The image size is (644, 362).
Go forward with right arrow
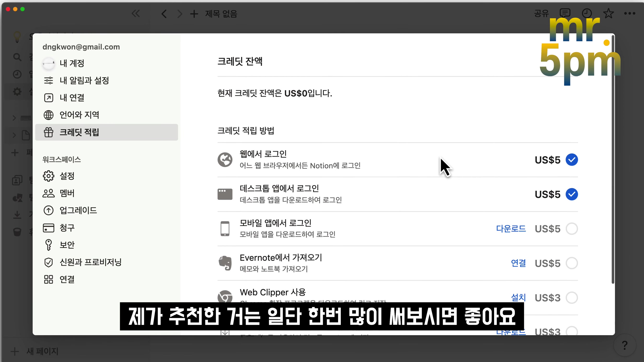pyautogui.click(x=179, y=14)
